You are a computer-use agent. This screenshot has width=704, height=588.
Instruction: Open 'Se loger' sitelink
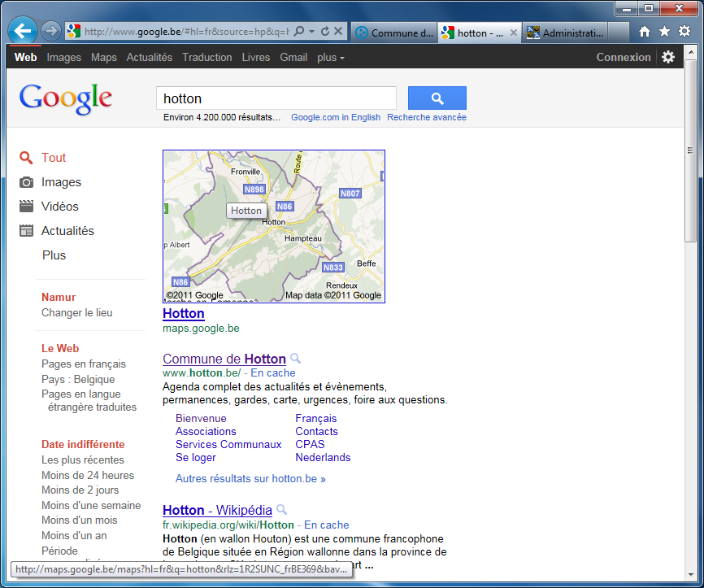(x=196, y=457)
